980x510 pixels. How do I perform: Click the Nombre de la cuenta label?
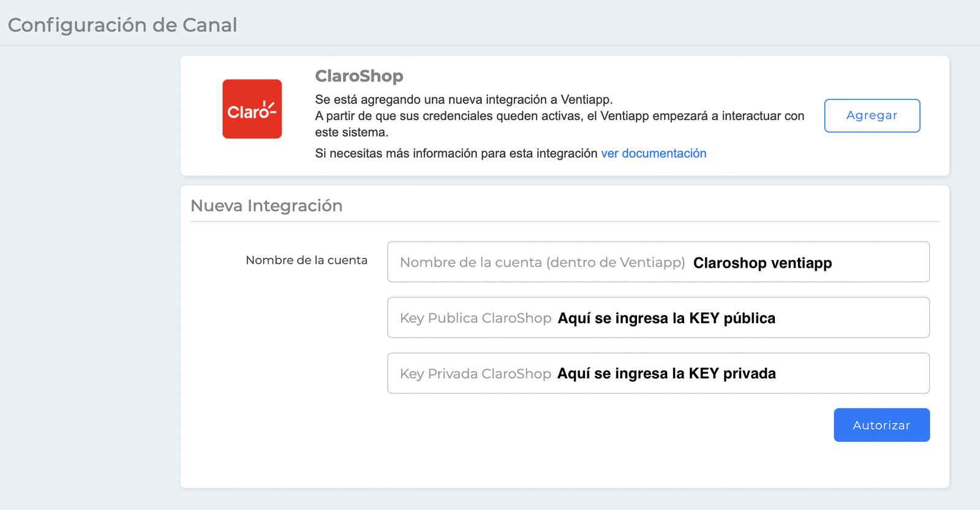(306, 260)
